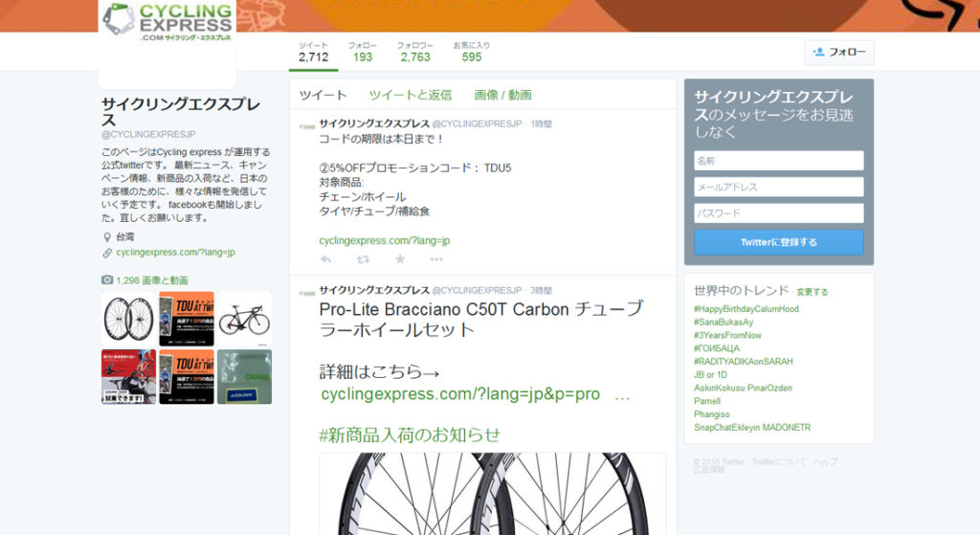
Task: Open the cyclingexpress.com/?lang=jp&p=pro link
Action: pos(460,394)
